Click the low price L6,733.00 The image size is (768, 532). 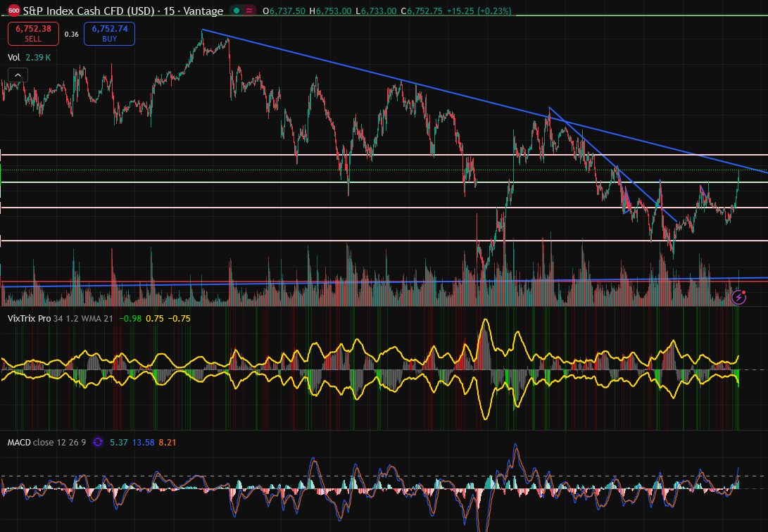[x=376, y=11]
